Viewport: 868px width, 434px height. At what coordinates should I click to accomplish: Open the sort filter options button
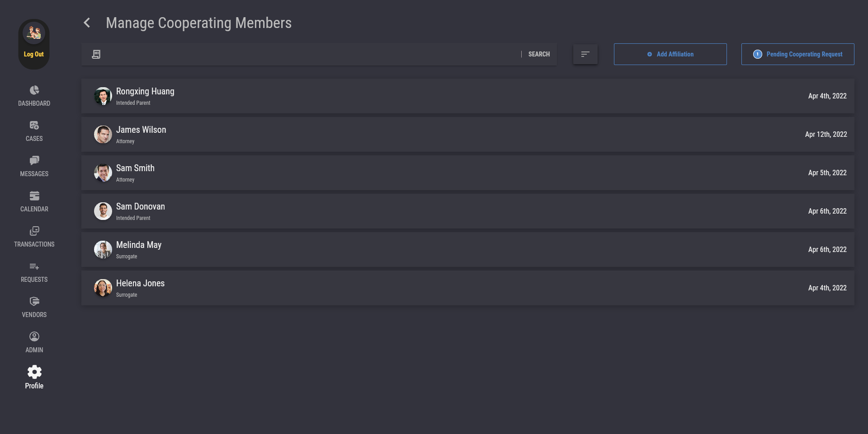point(585,54)
